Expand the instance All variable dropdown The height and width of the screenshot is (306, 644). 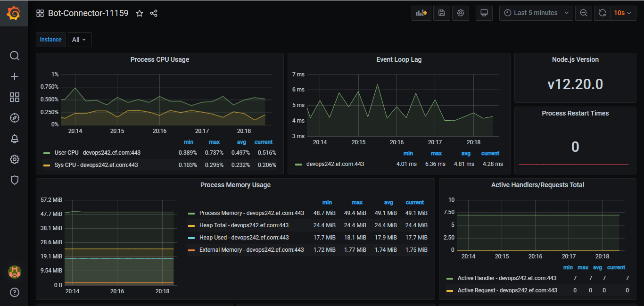click(79, 40)
